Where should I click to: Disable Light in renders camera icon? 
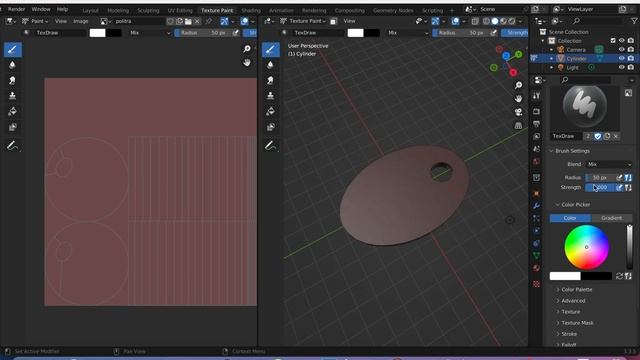631,67
